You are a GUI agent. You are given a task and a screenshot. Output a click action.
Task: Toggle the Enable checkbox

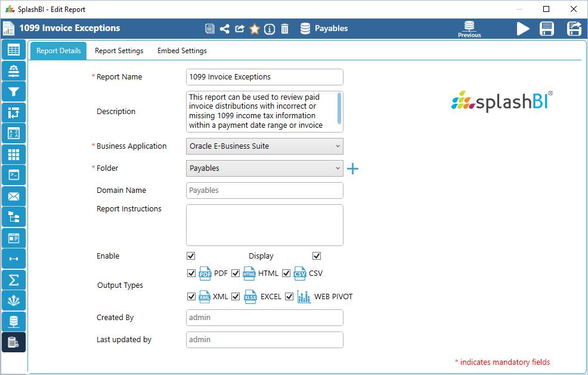pyautogui.click(x=191, y=256)
